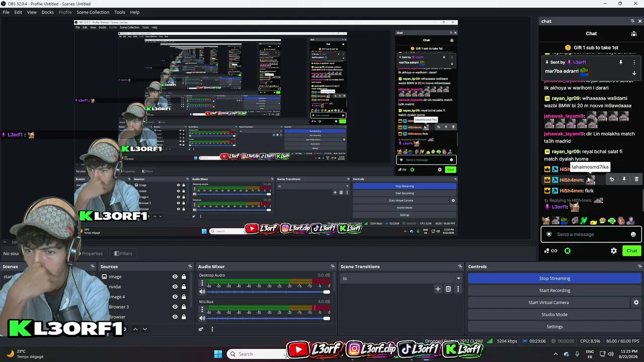Screen dimensions: 644x362
Task: Open emoji picker in chat input
Action: pos(633,234)
